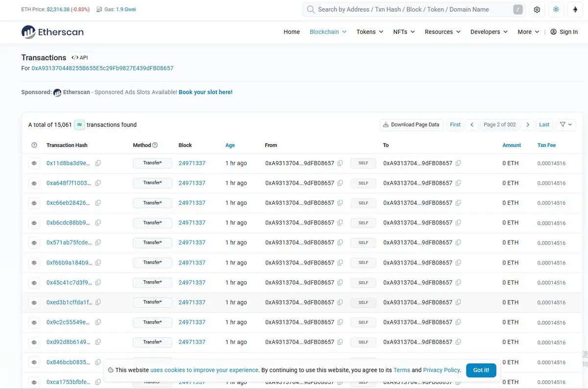Accept cookies with Got it! button
Image resolution: width=588 pixels, height=389 pixels.
click(481, 370)
